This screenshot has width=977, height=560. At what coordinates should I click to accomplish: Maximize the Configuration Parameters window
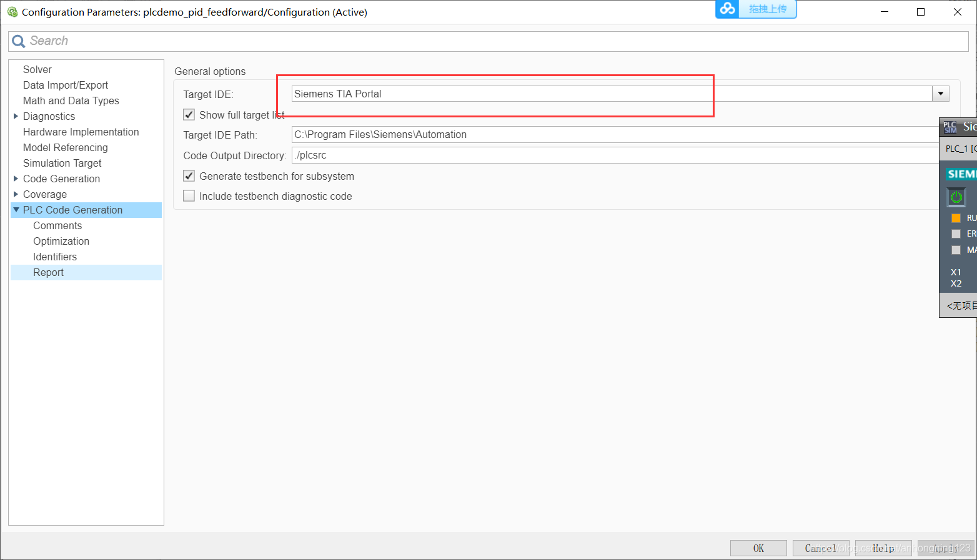pyautogui.click(x=921, y=12)
